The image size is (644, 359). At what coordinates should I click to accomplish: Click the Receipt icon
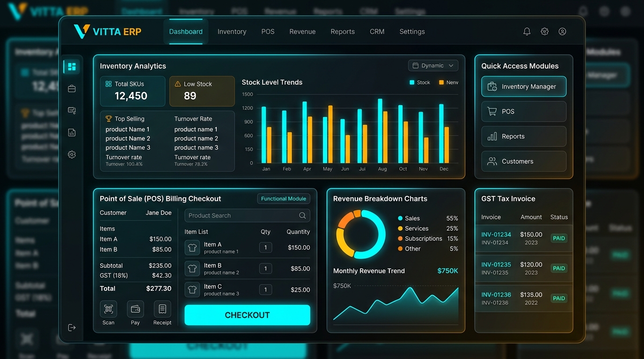tap(162, 309)
